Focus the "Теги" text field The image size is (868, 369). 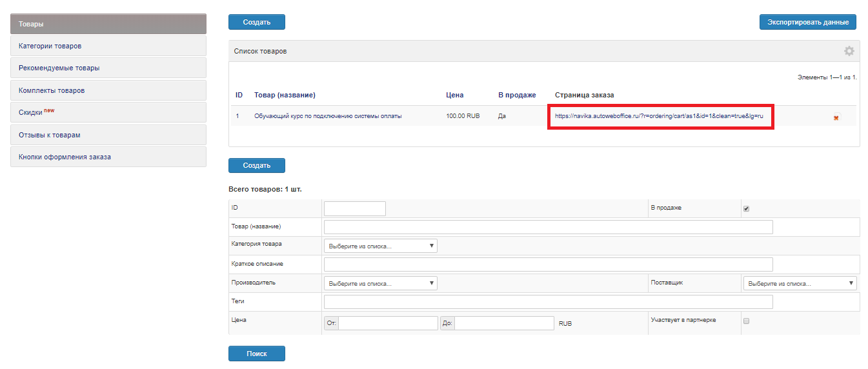click(x=548, y=303)
